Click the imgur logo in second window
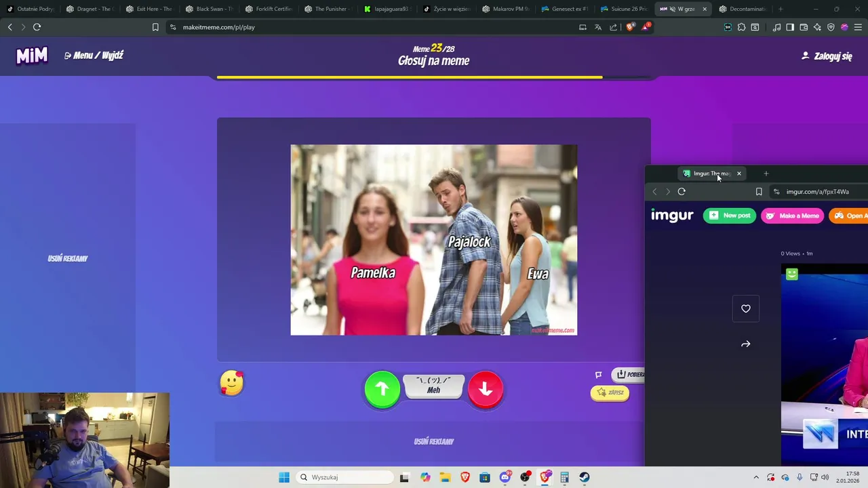 point(672,216)
